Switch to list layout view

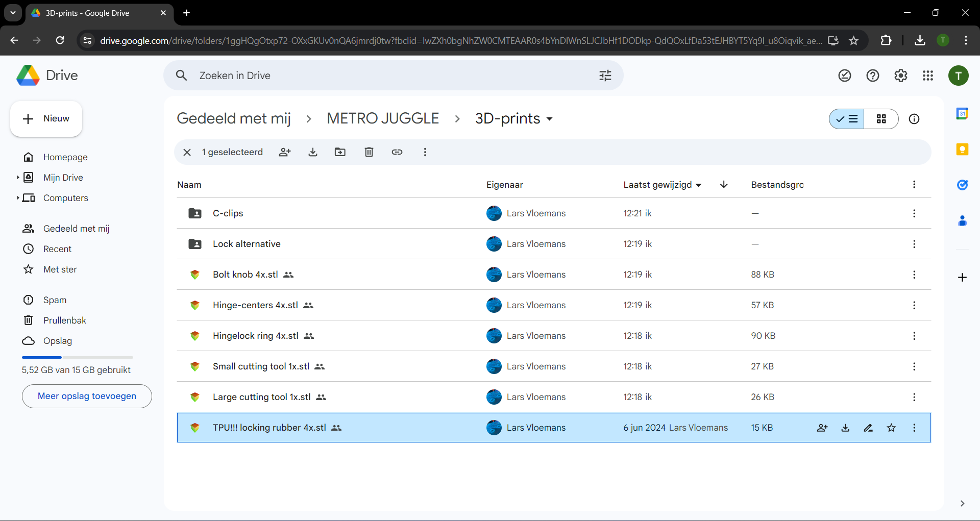click(847, 119)
